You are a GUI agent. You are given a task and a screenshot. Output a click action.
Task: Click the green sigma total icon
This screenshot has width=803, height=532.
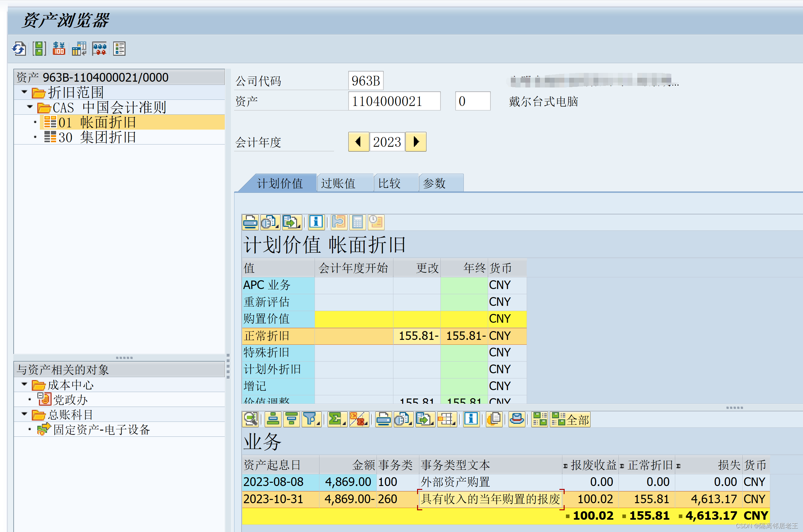click(x=335, y=419)
